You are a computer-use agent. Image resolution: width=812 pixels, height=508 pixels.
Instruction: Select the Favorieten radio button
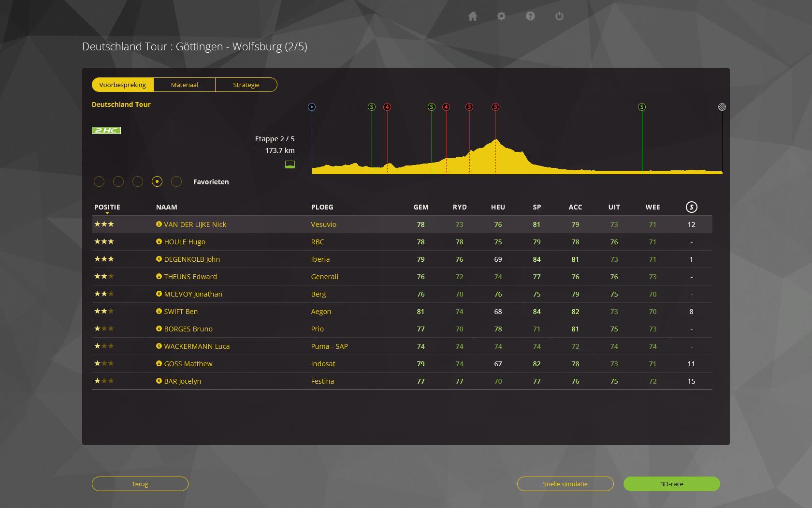(157, 181)
